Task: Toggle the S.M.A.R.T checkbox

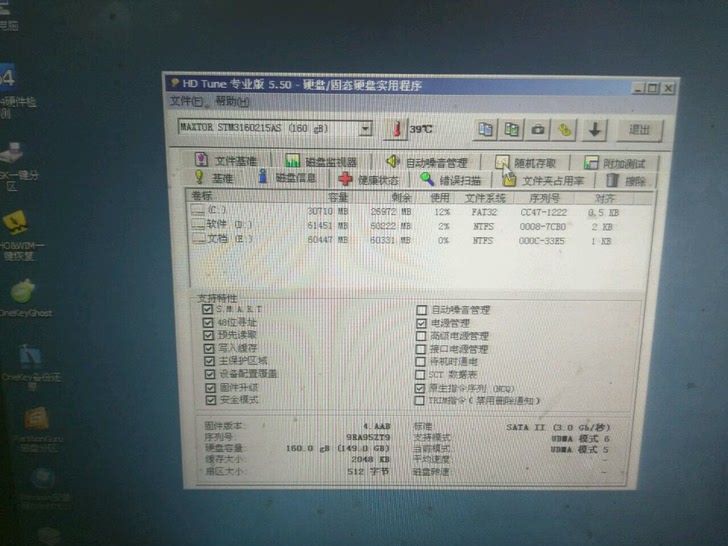Action: click(208, 309)
